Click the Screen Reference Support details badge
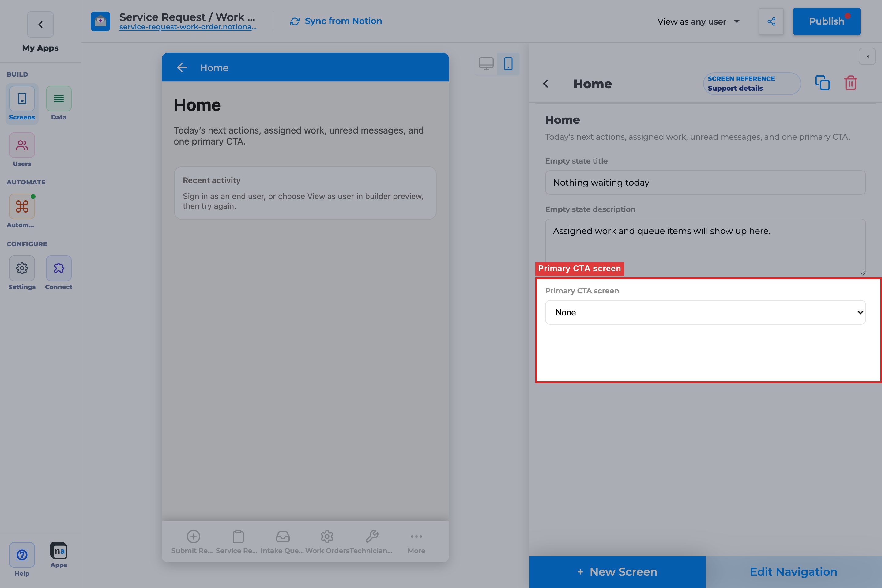Screen dimensions: 882x588 point(752,84)
